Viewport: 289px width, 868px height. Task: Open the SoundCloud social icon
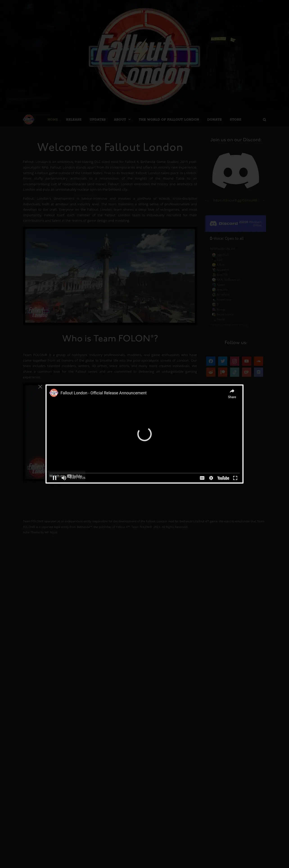[x=258, y=361]
